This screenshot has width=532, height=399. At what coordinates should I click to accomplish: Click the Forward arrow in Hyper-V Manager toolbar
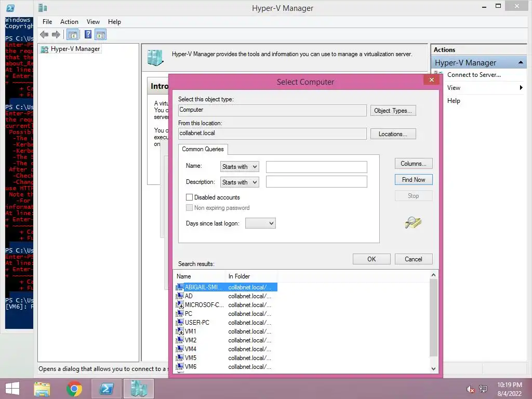(56, 34)
